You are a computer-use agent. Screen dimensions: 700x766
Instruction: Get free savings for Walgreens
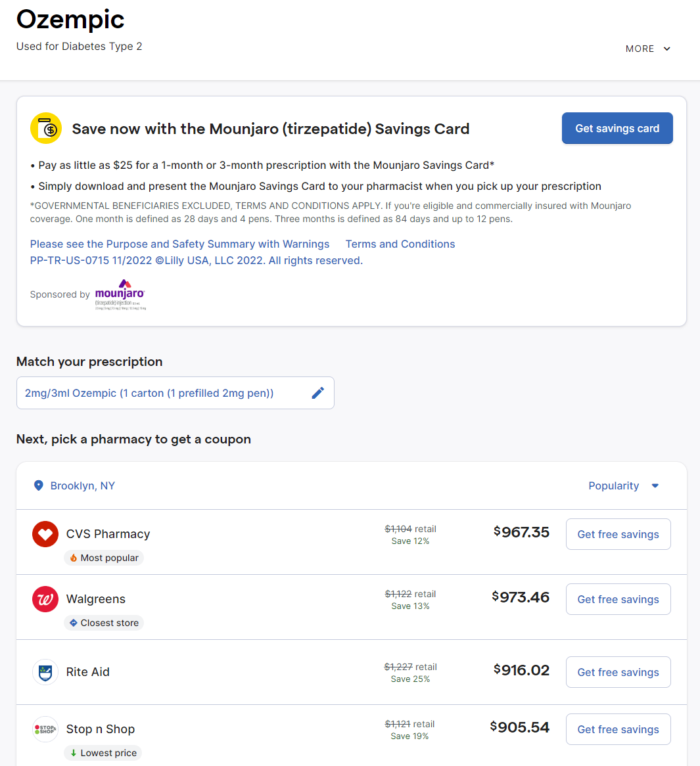618,599
